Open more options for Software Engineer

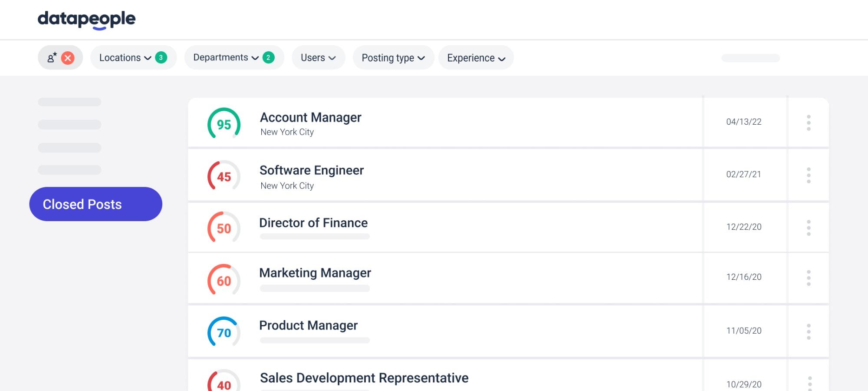coord(809,175)
